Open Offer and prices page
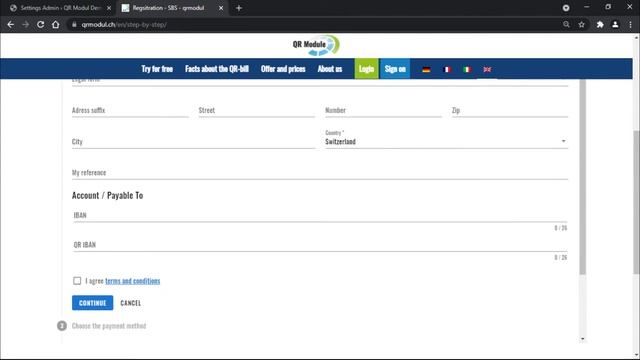The image size is (640, 360). (x=283, y=69)
